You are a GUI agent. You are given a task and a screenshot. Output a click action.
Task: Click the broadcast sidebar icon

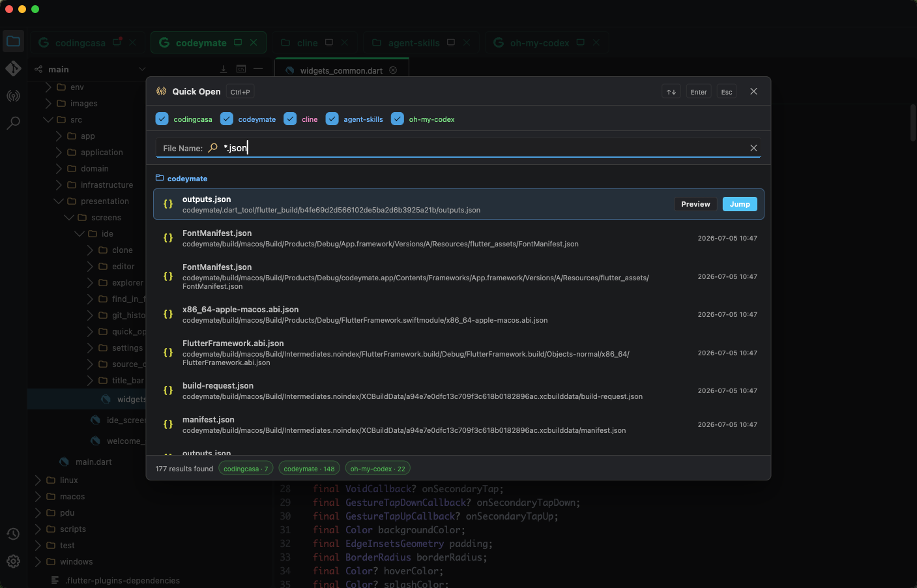[x=13, y=96]
